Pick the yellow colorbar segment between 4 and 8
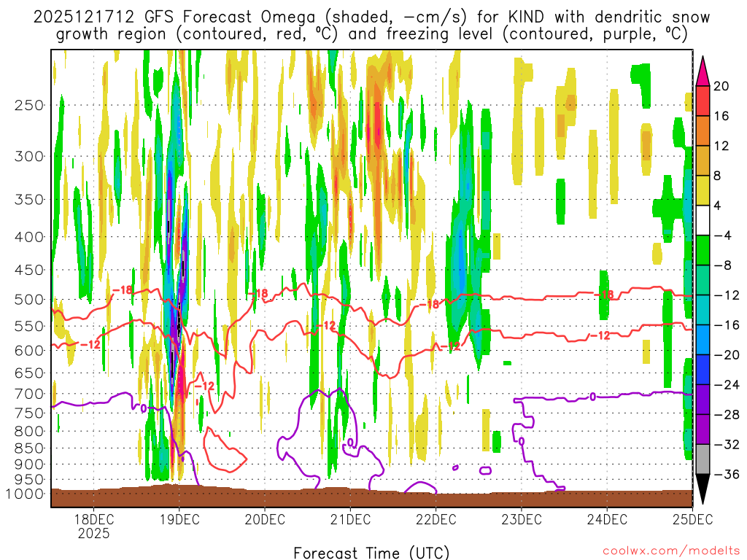 coord(703,190)
